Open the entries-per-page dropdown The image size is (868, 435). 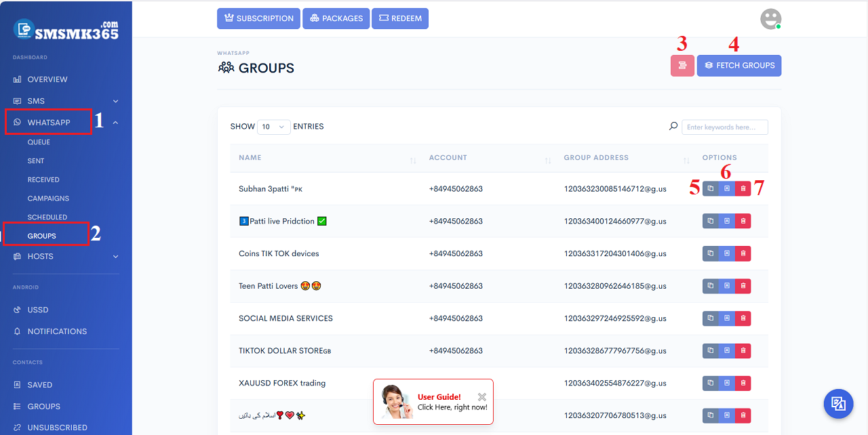(x=274, y=127)
